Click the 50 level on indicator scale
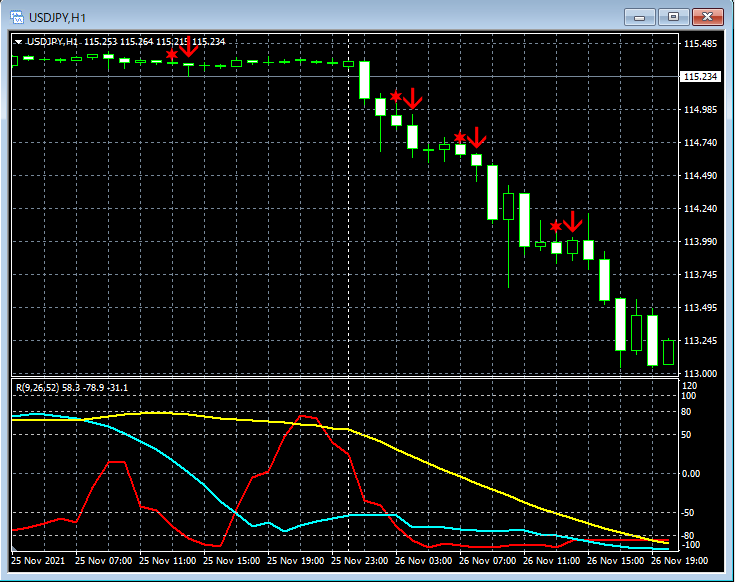The height and width of the screenshot is (582, 736). (x=686, y=435)
